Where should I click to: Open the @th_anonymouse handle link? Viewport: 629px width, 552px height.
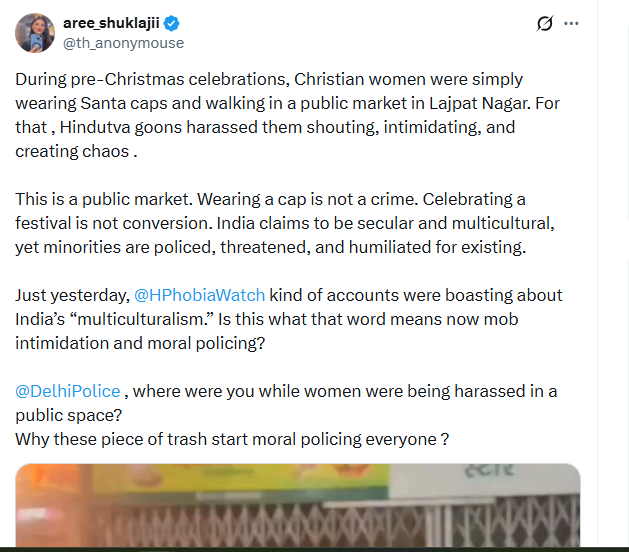124,43
